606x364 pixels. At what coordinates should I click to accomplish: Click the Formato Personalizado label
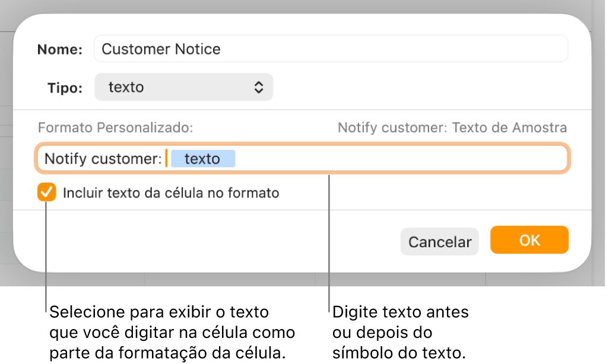[115, 127]
